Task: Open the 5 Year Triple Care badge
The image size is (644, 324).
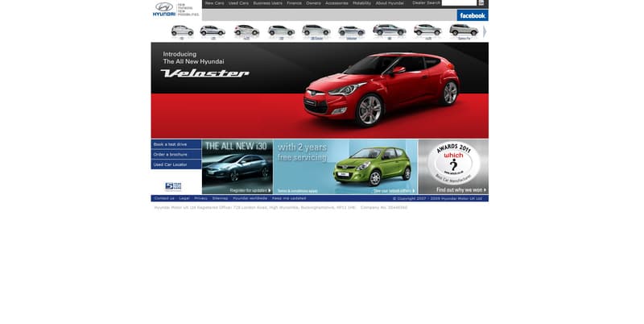Action: tap(173, 187)
